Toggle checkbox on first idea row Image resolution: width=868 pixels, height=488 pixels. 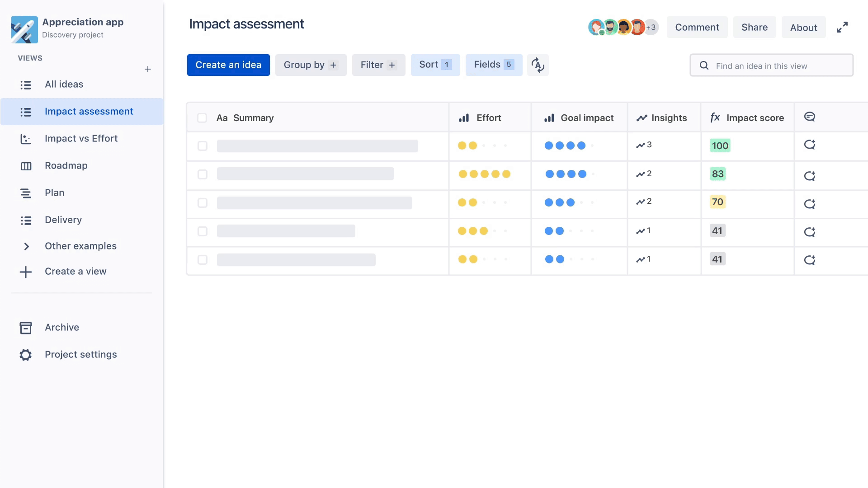click(x=202, y=145)
